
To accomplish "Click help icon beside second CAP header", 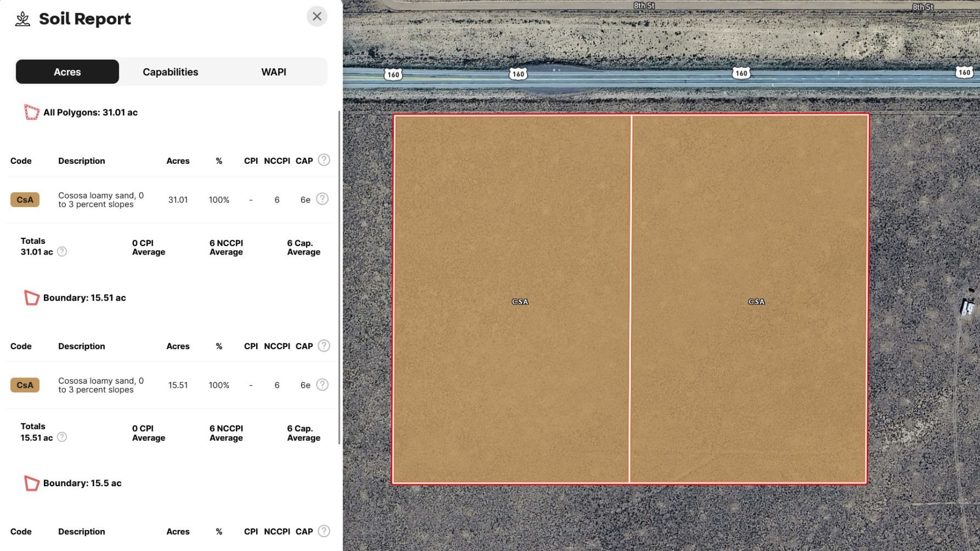I will coord(324,345).
